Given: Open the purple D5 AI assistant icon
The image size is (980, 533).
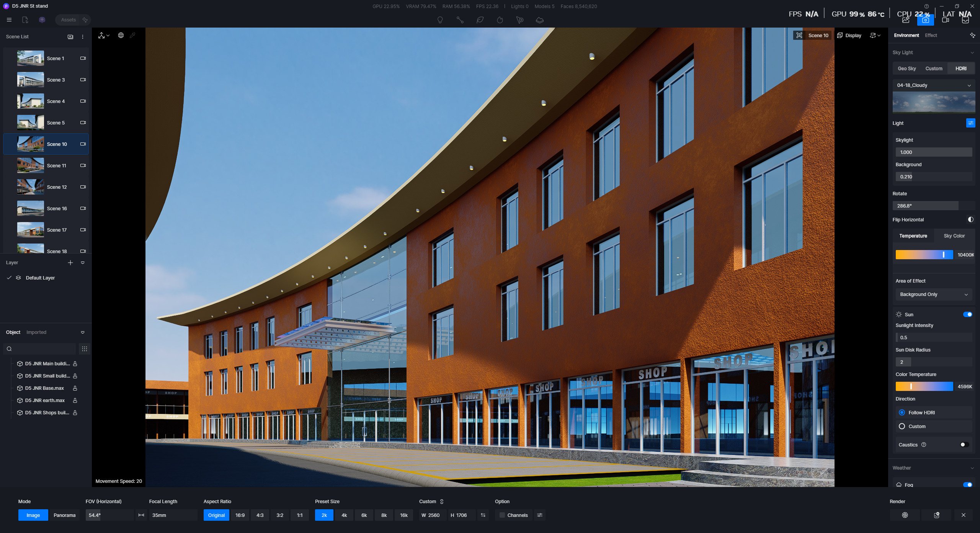Looking at the screenshot, I should point(42,20).
